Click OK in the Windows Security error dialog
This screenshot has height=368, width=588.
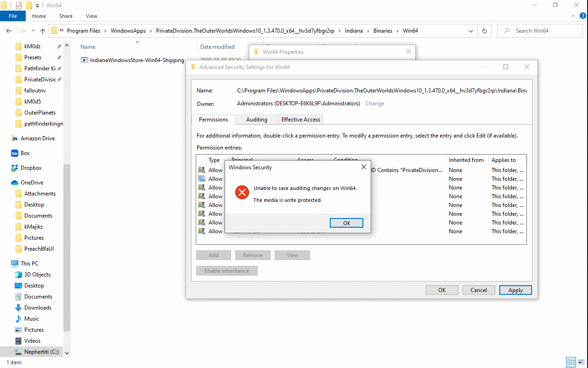coord(346,223)
